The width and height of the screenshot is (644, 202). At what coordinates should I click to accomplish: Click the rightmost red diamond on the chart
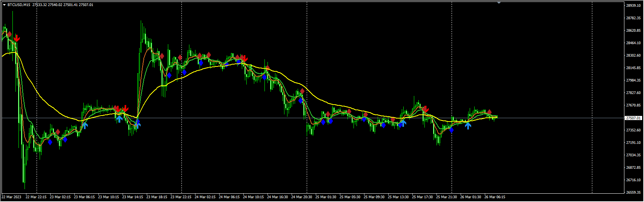[x=489, y=112]
